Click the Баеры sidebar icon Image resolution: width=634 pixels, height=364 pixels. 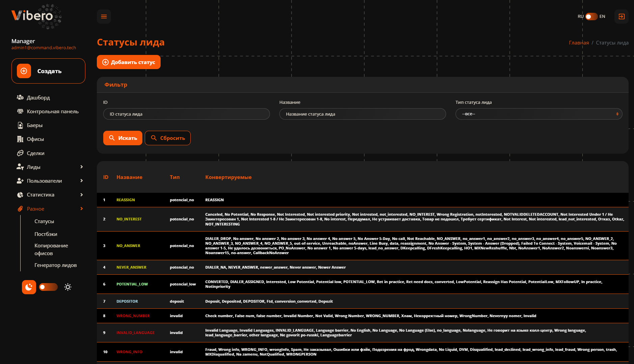tap(20, 125)
